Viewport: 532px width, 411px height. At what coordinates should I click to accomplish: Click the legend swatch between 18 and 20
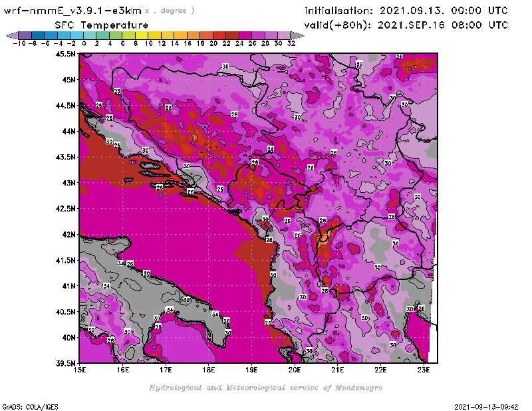click(x=206, y=35)
